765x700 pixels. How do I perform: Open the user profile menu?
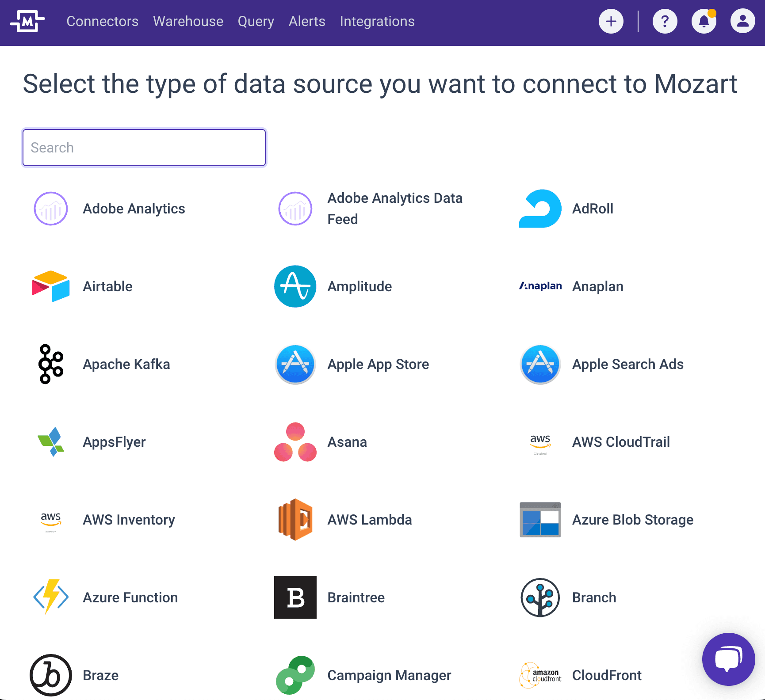pyautogui.click(x=742, y=21)
